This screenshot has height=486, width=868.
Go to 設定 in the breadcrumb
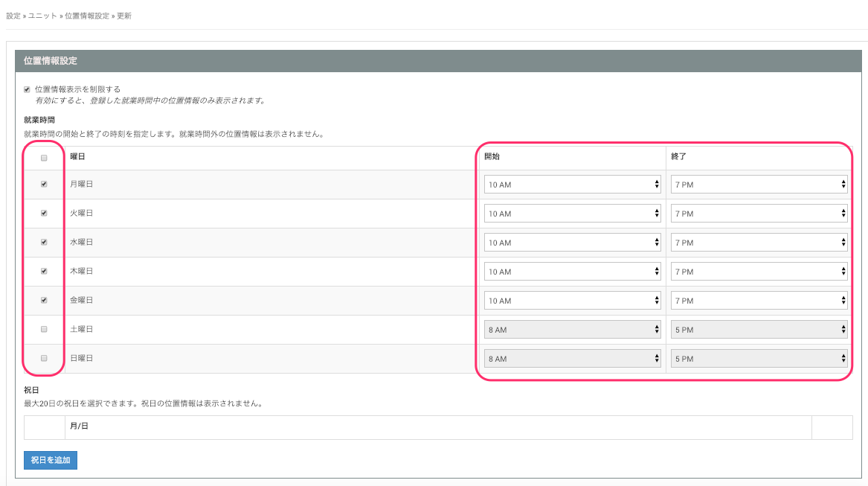pyautogui.click(x=13, y=16)
